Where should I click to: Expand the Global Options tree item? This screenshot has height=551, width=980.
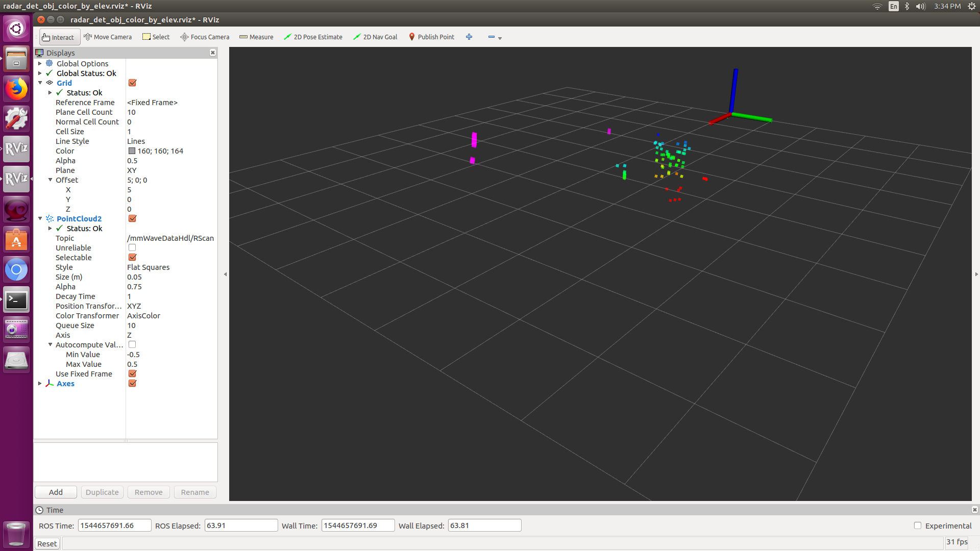pyautogui.click(x=40, y=64)
